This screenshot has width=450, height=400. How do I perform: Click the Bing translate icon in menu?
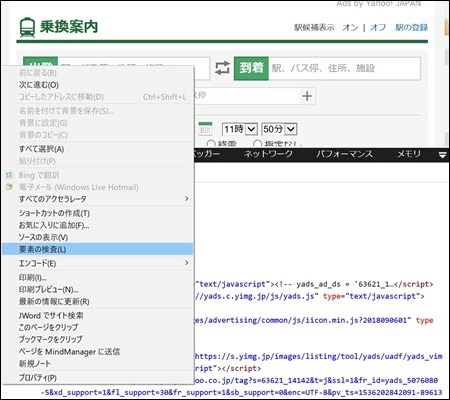(9, 175)
